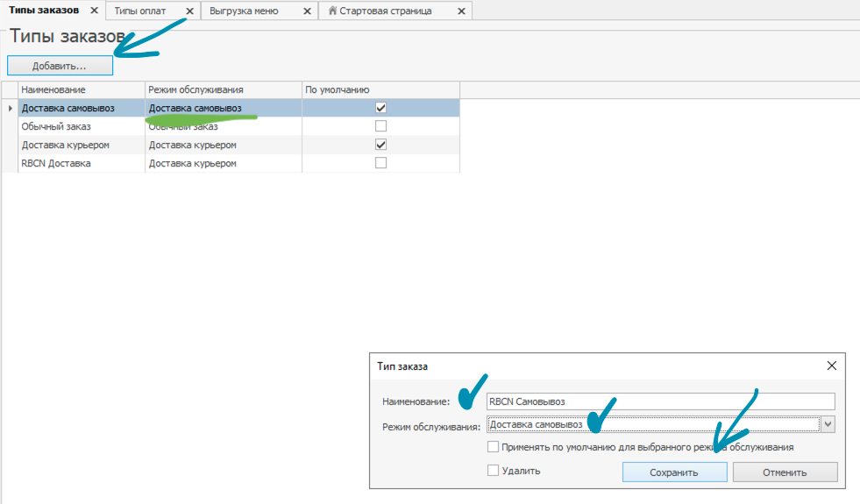Screen dimensions: 860x504
Task: Switch to the Типы оплат tab
Action: point(140,11)
